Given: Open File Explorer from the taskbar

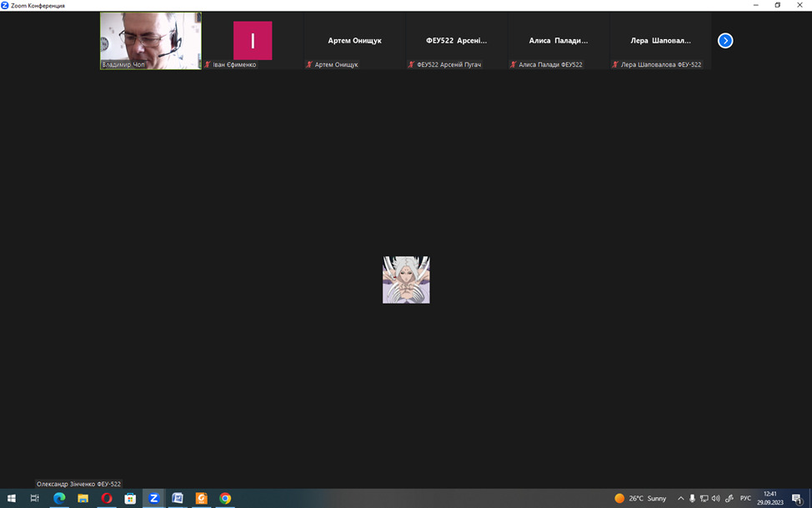Looking at the screenshot, I should coord(83,498).
